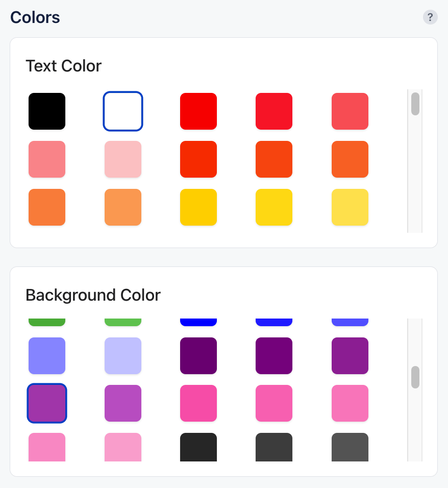Choose golden yellow text color swatch
448x488 pixels.
(198, 207)
